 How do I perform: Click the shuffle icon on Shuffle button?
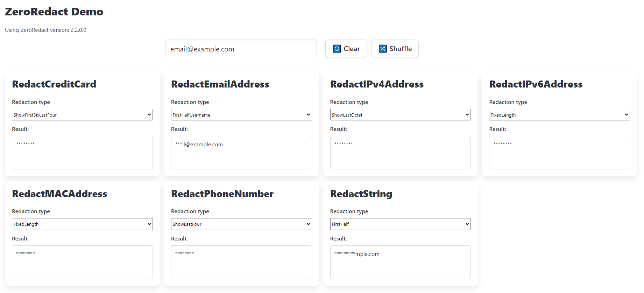383,49
